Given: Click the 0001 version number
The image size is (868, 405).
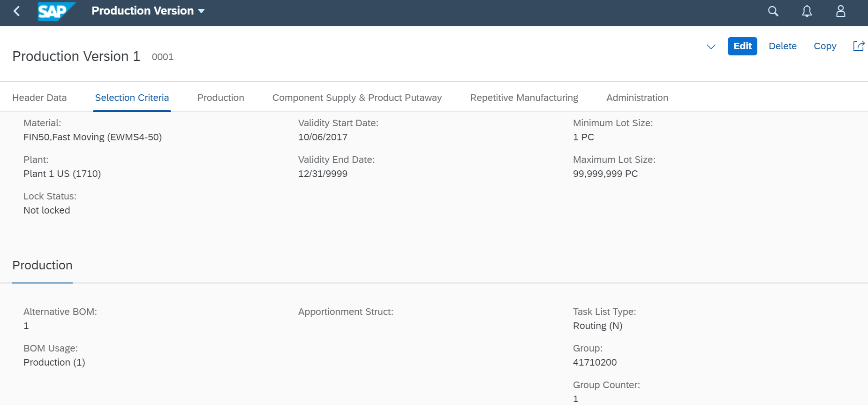Looking at the screenshot, I should click(x=163, y=57).
